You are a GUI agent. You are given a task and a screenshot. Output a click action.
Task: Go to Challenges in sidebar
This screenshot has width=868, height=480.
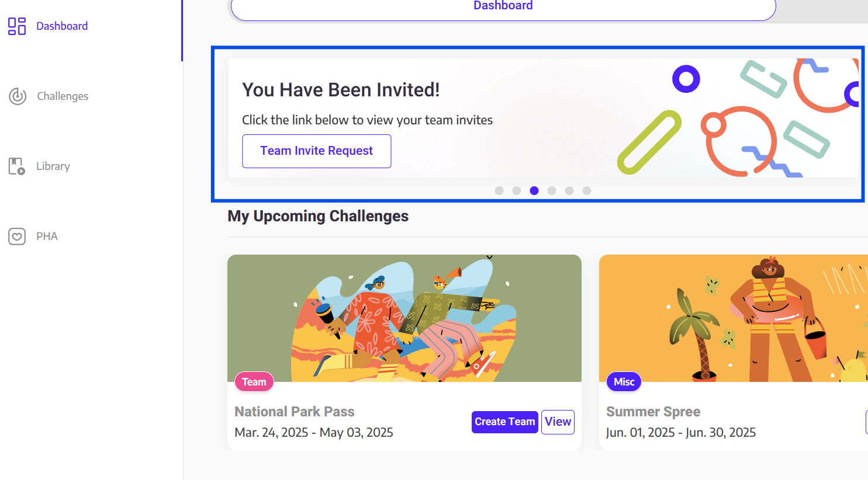(63, 96)
